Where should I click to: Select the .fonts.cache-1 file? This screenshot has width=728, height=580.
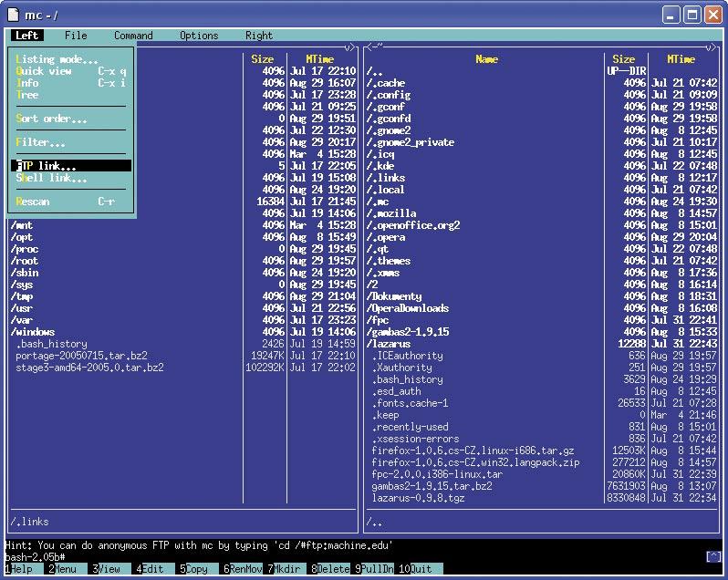[x=542, y=403]
